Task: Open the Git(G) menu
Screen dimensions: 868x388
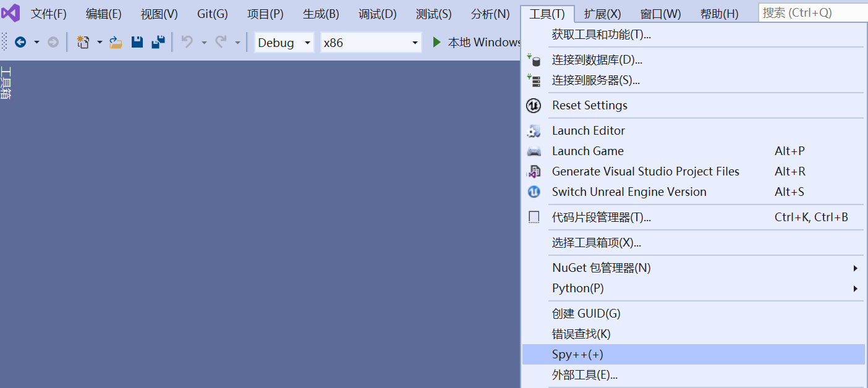Action: pyautogui.click(x=212, y=12)
